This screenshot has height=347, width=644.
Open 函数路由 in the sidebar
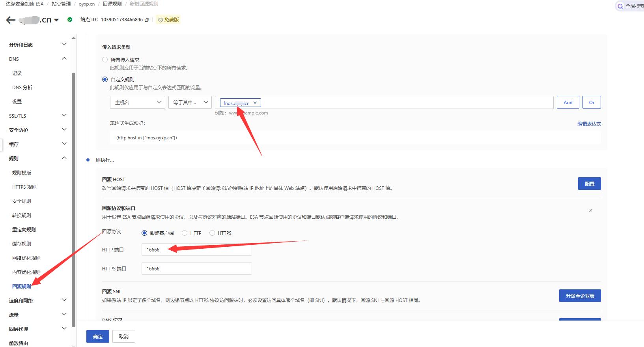coord(19,343)
